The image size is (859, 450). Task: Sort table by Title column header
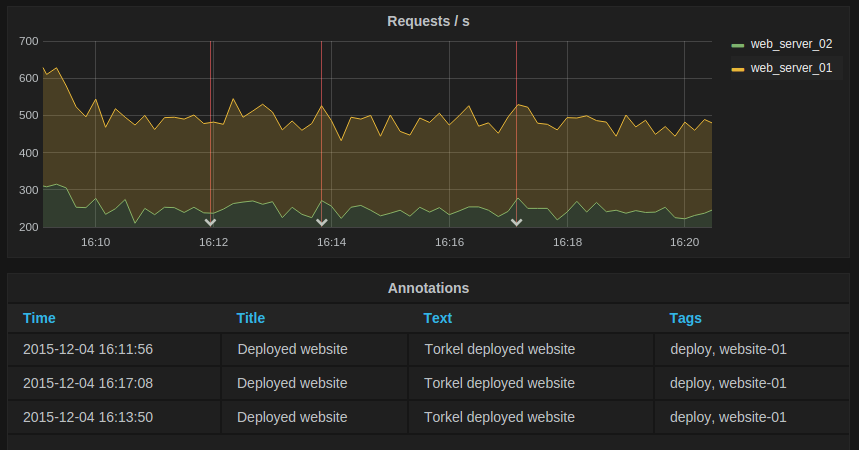pyautogui.click(x=251, y=318)
